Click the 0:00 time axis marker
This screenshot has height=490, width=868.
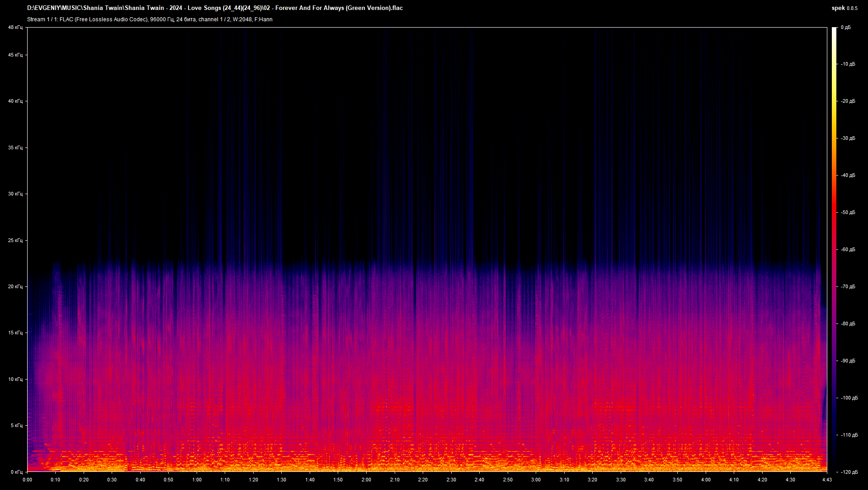[x=27, y=480]
